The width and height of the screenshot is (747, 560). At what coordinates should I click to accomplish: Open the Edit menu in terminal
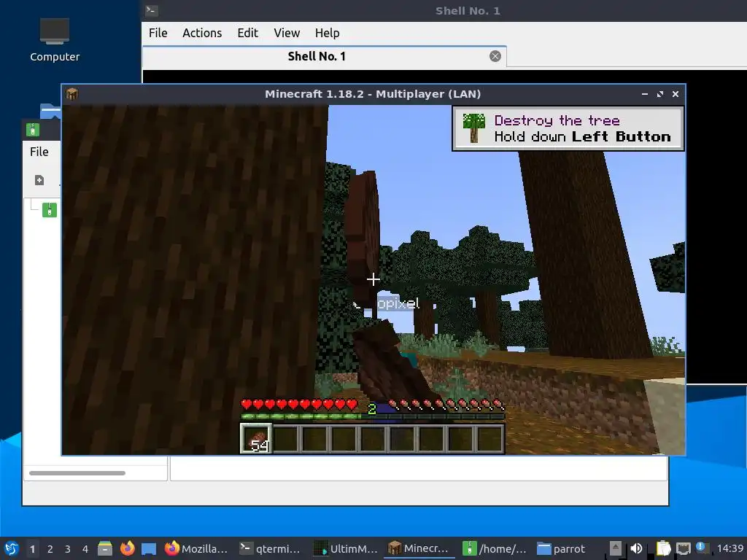[x=248, y=33]
